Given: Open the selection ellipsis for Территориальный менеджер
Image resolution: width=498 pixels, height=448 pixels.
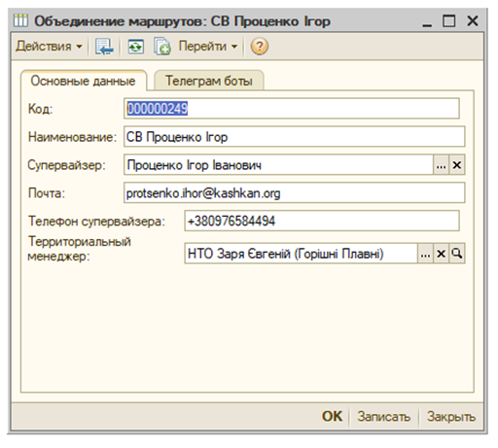Looking at the screenshot, I should pyautogui.click(x=425, y=254).
